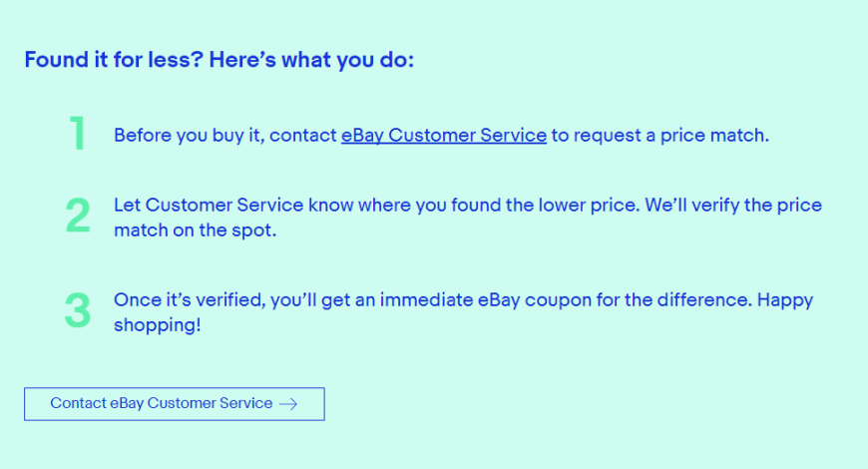Select the large green step number 1

[x=78, y=133]
